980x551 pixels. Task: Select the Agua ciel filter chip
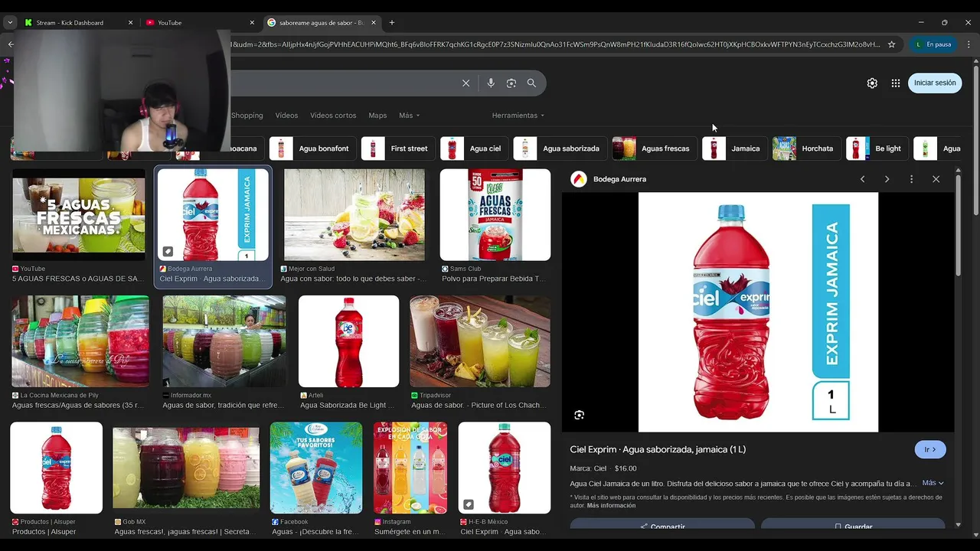point(474,148)
